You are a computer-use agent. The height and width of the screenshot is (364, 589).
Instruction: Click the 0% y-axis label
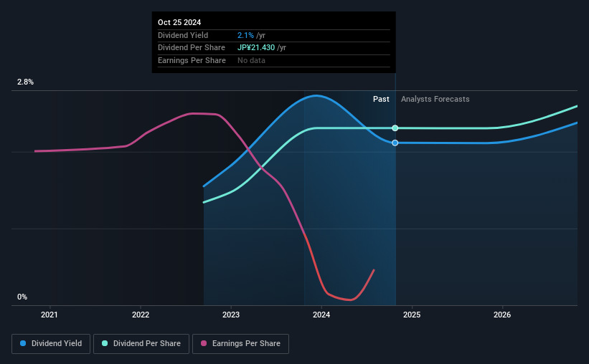point(22,297)
